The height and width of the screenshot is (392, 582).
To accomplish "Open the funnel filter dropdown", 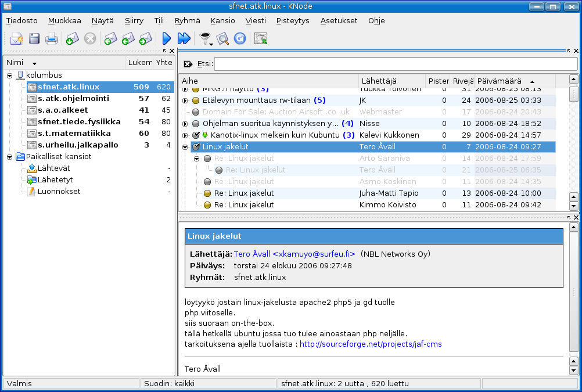I will click(x=205, y=39).
